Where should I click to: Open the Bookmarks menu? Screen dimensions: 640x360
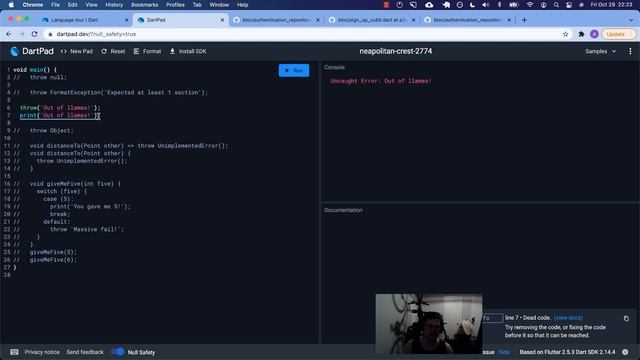(x=144, y=5)
